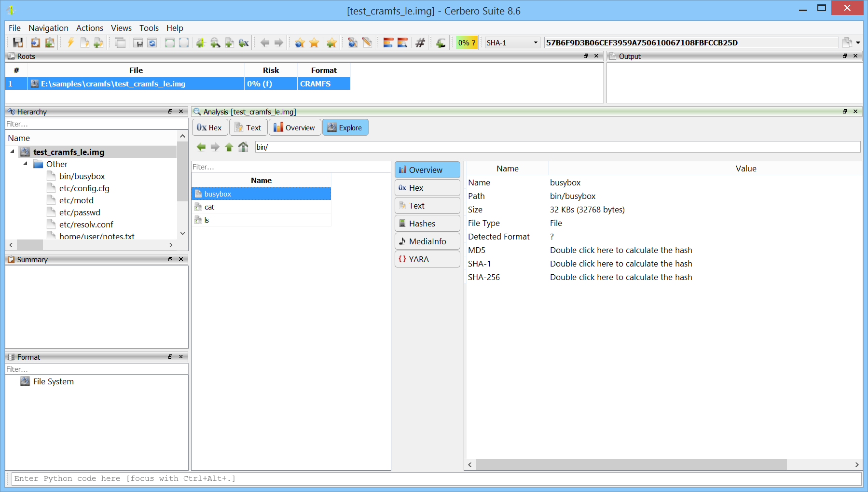Undock the Output panel
Image resolution: width=868 pixels, height=492 pixels.
click(845, 56)
